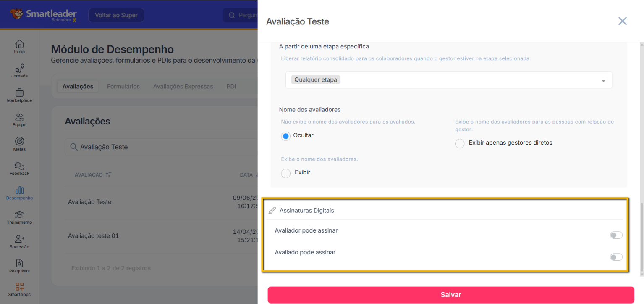Open the Jornada sidebar icon

[x=19, y=69]
